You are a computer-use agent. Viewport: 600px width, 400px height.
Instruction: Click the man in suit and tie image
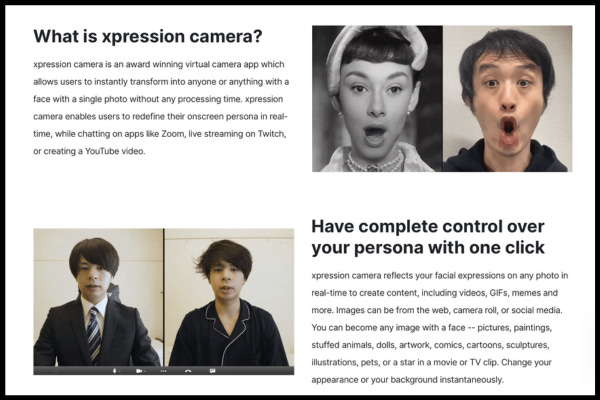click(98, 297)
